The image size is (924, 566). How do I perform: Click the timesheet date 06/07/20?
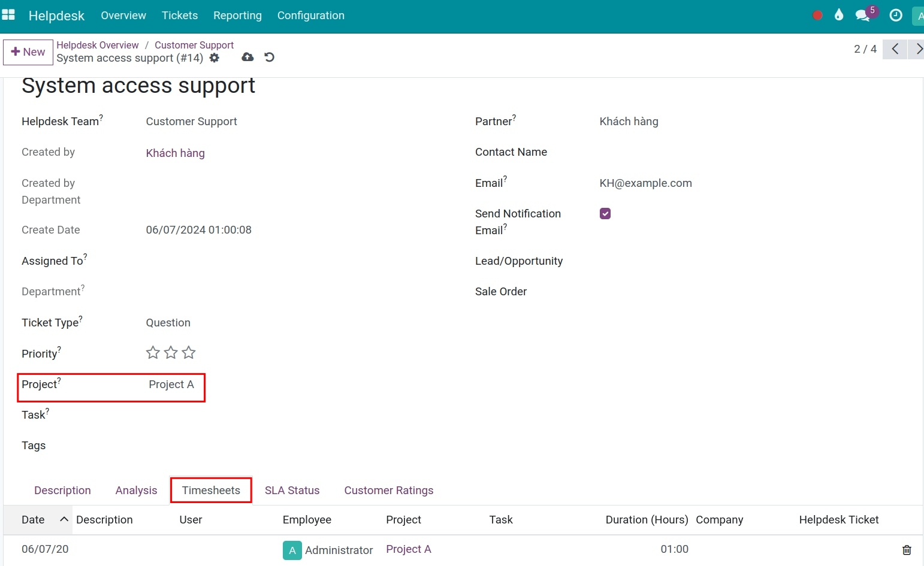(x=45, y=549)
